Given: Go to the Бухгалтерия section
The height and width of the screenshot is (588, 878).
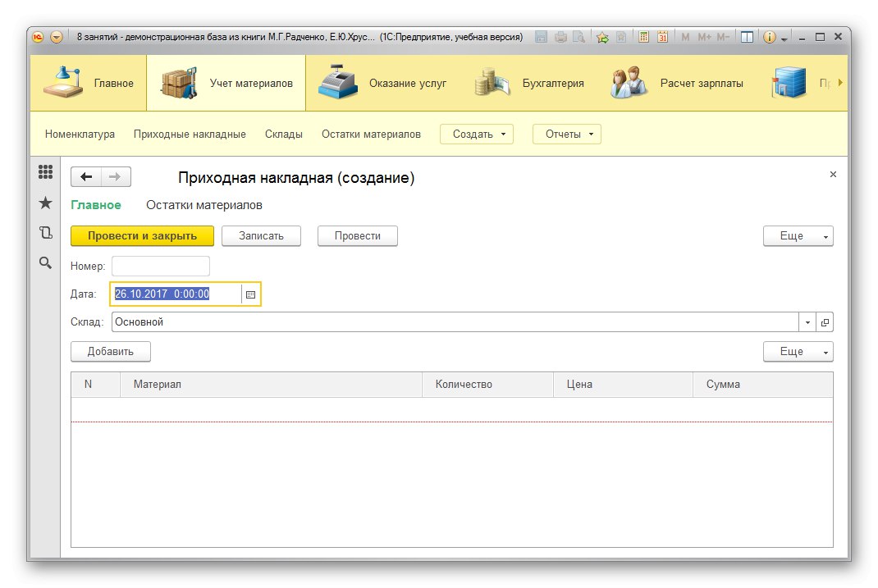Looking at the screenshot, I should click(x=529, y=83).
